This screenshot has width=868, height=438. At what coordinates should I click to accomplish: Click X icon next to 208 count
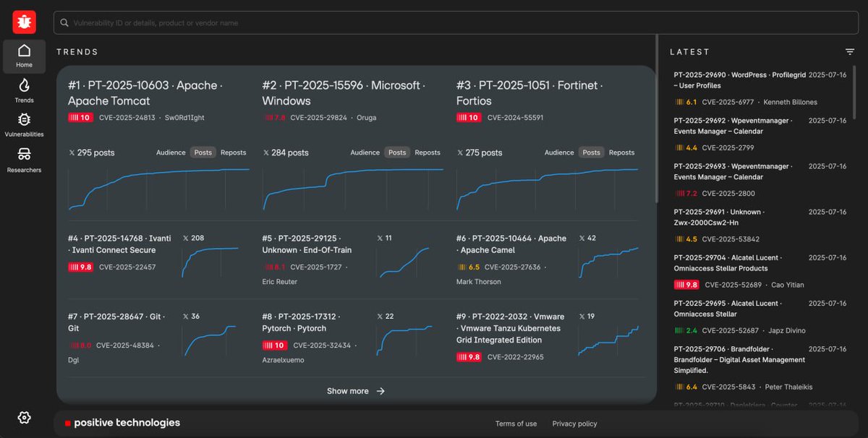click(x=186, y=238)
